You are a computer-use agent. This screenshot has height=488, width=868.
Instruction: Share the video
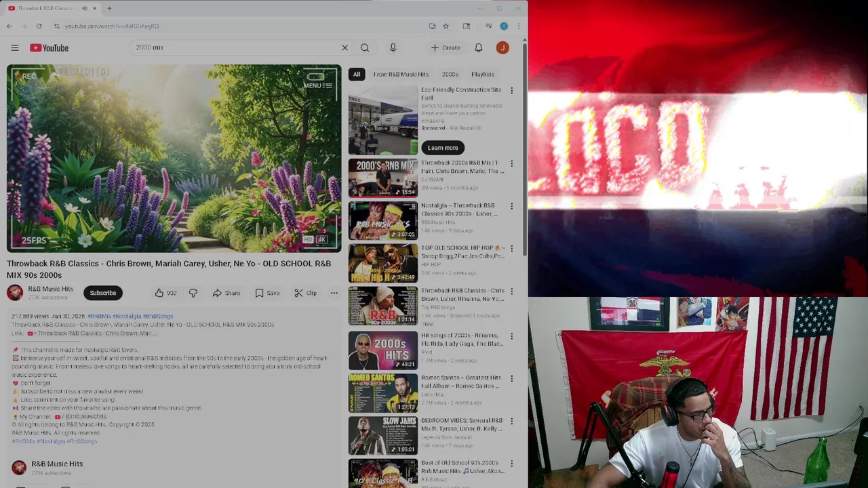226,293
